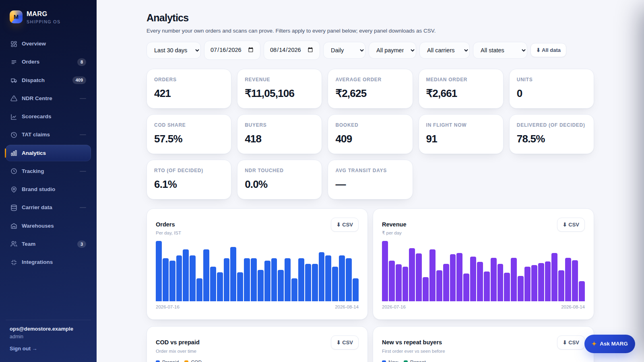This screenshot has height=362, width=644.
Task: Click the Sign out link
Action: [23, 349]
